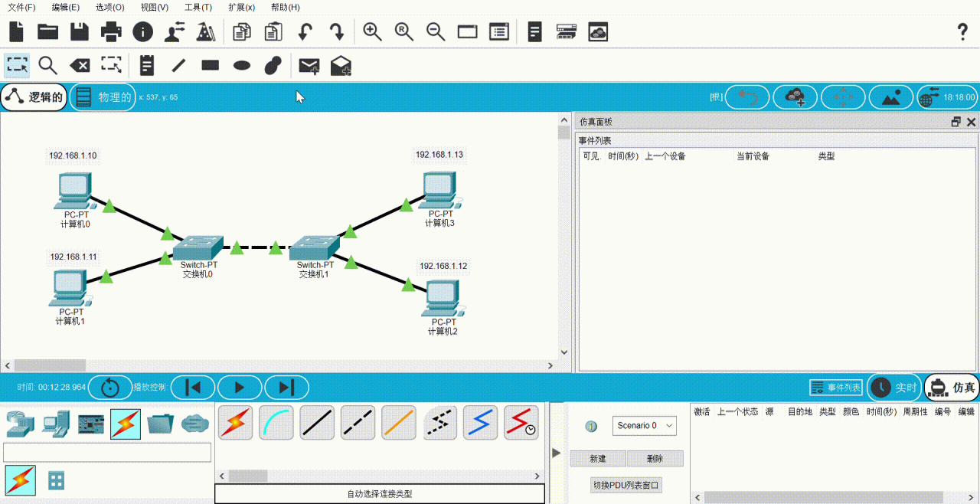Print using the printer icon
Viewport: 980px width, 504px height.
pos(111,31)
